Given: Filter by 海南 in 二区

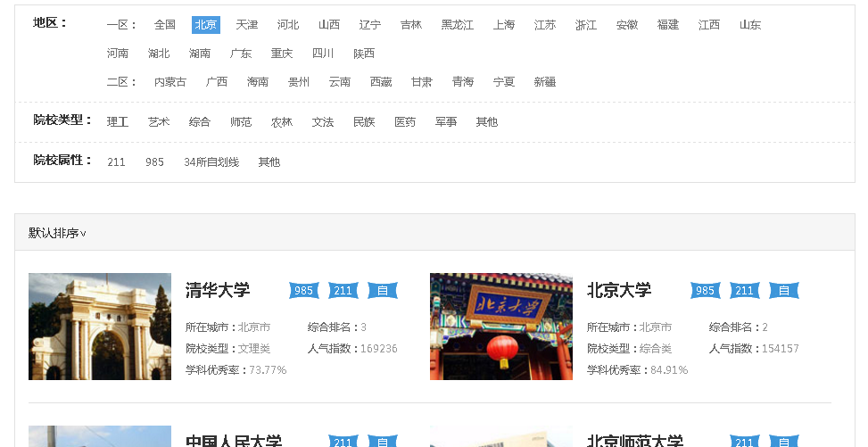Looking at the screenshot, I should pos(258,82).
